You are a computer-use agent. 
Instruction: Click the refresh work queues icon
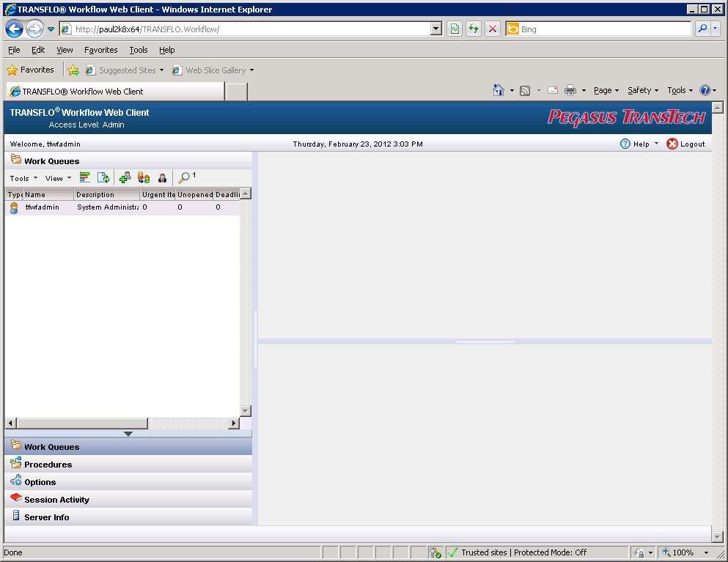103,177
